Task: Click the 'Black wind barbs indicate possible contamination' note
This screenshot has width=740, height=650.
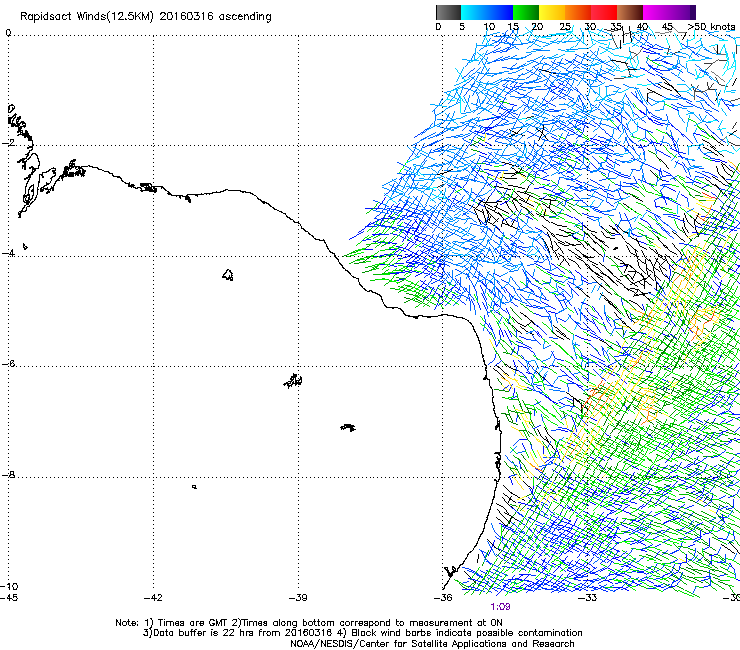Action: tap(462, 633)
